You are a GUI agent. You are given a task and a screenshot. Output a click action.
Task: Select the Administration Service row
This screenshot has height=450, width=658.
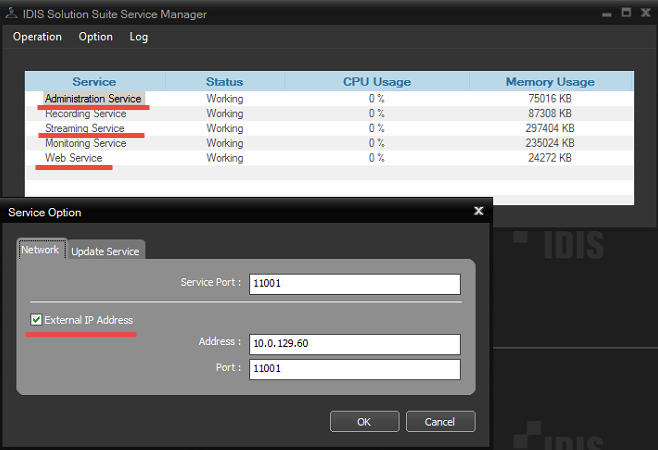tap(93, 99)
